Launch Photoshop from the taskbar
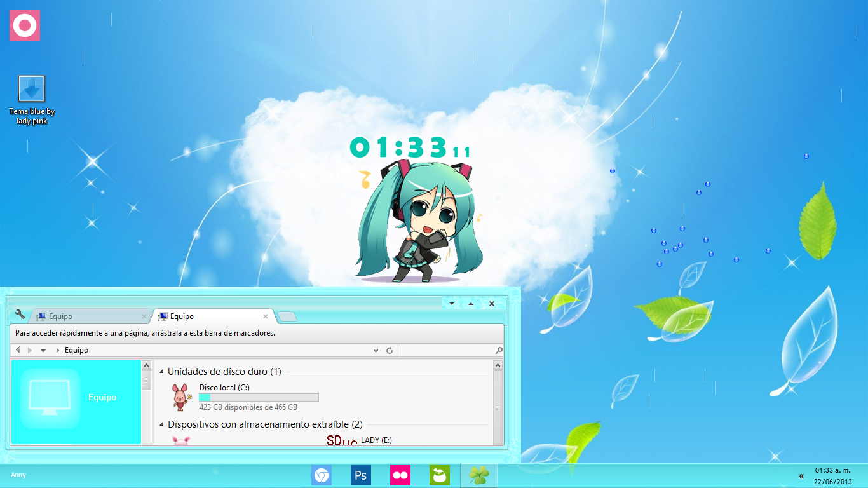Viewport: 868px width, 488px height. coord(361,475)
